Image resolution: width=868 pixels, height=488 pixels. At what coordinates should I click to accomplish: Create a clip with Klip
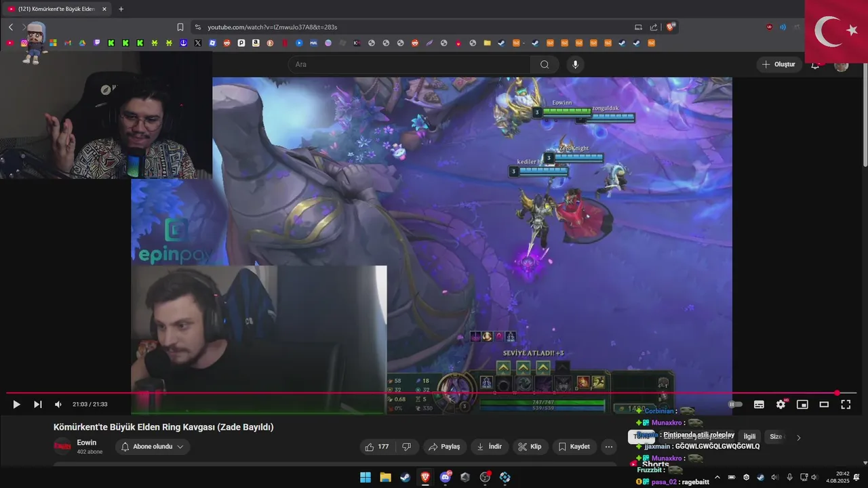tap(530, 447)
